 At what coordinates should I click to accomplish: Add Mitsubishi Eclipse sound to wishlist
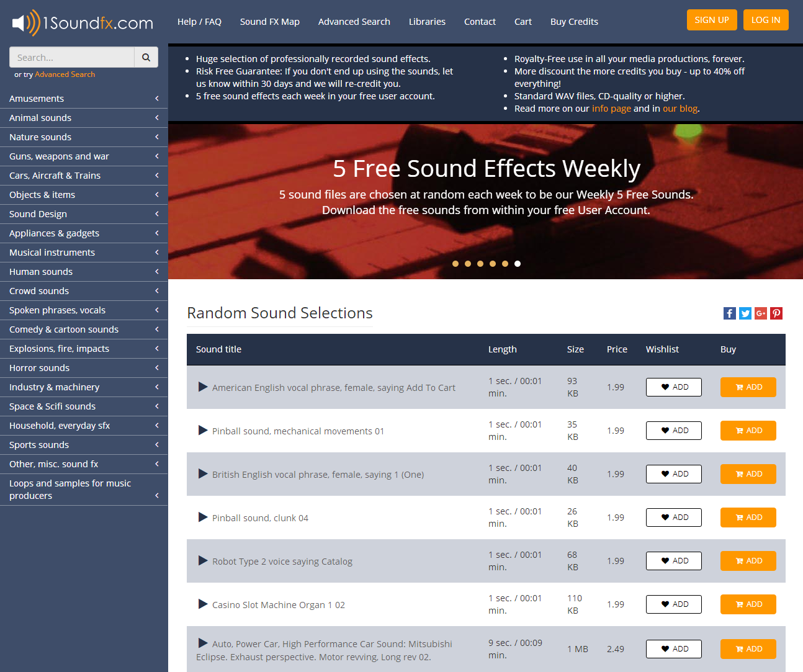674,649
